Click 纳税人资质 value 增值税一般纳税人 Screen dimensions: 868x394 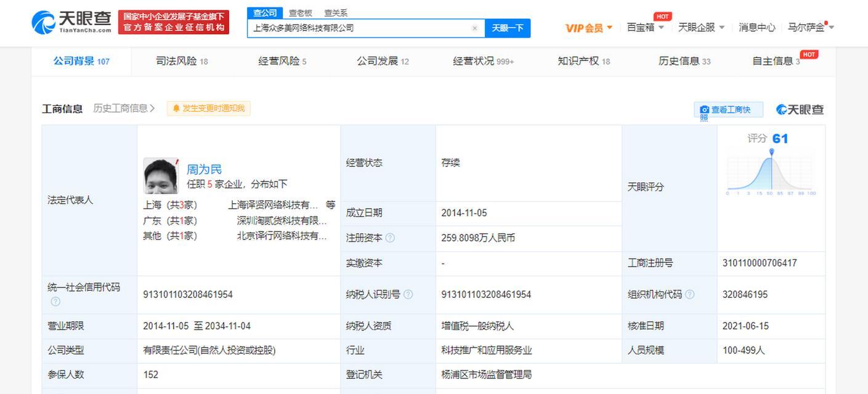[477, 326]
